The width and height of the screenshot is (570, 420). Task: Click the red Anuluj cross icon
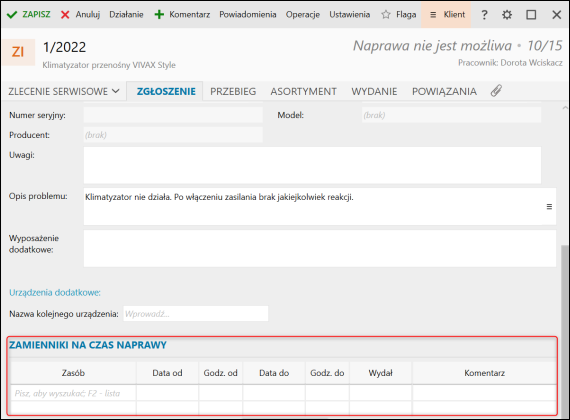(65, 15)
